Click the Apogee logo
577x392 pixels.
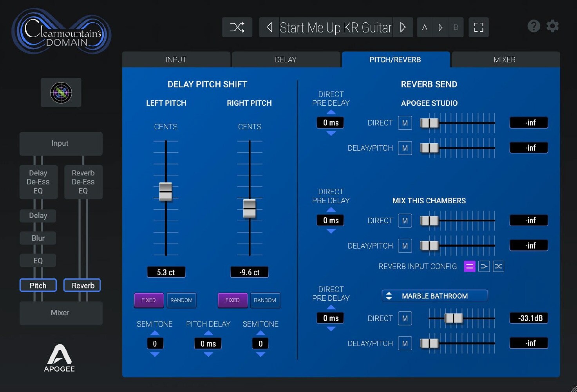tap(59, 358)
